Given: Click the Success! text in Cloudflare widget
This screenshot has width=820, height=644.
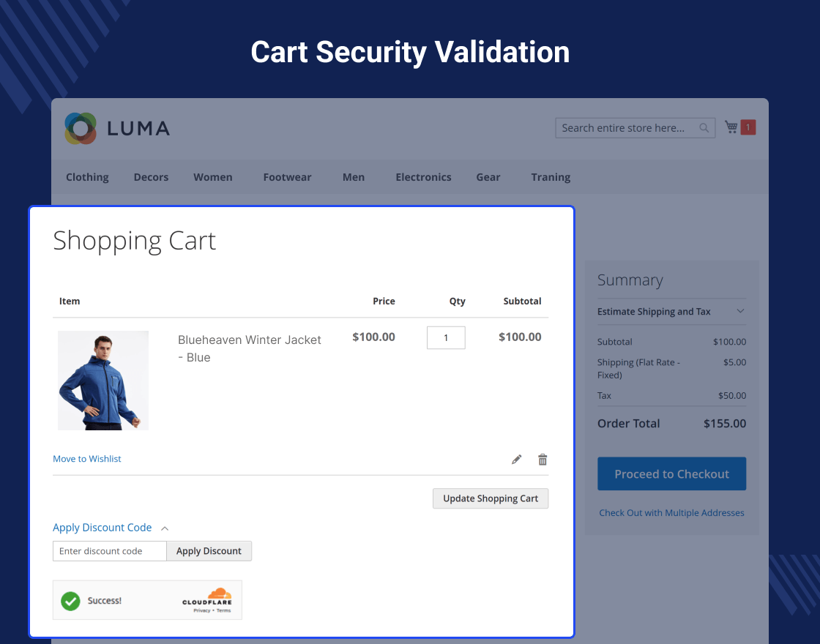Looking at the screenshot, I should pos(105,601).
